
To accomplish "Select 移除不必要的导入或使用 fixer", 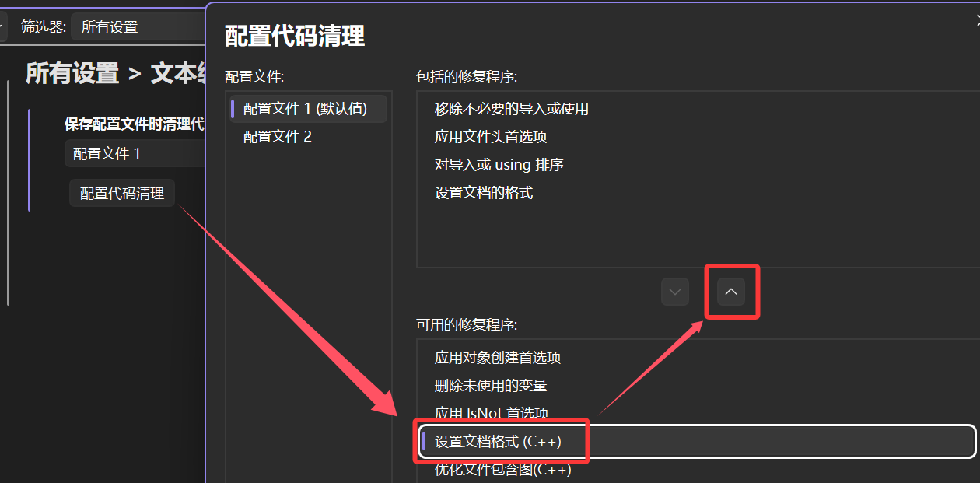I will 511,108.
